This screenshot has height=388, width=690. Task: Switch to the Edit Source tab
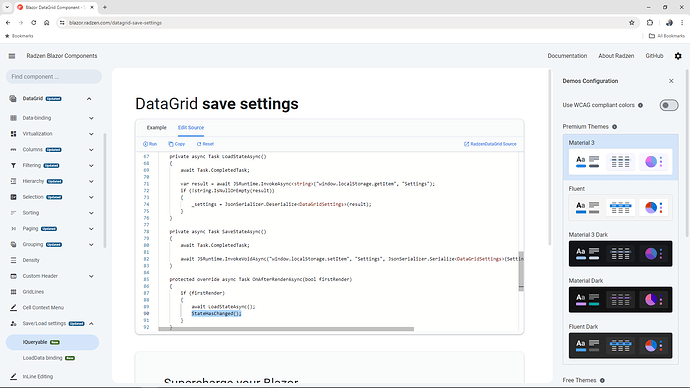(191, 128)
